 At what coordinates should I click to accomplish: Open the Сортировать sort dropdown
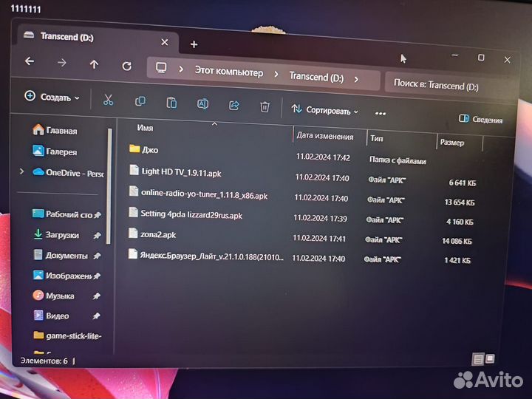324,110
